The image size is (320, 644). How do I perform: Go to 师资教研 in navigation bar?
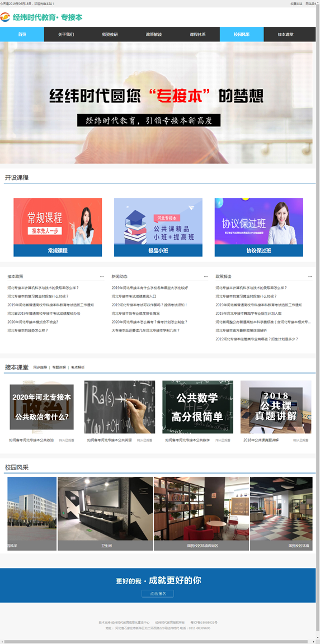[x=110, y=35]
